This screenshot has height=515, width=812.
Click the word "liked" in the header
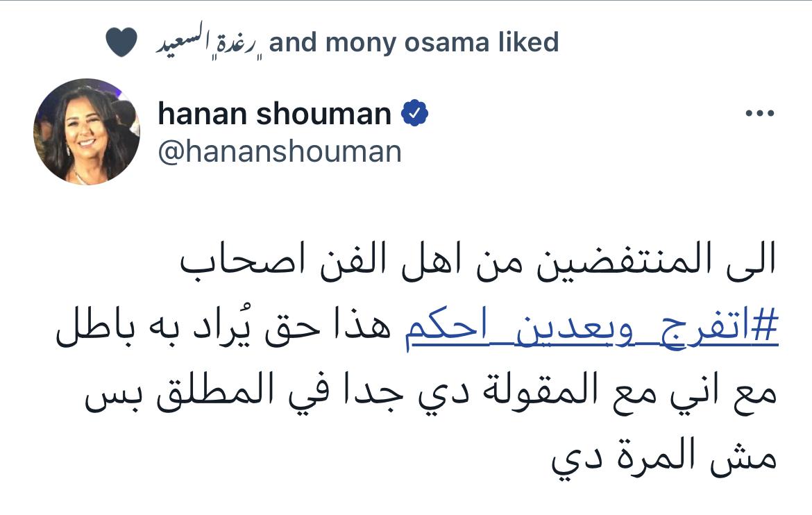528,43
